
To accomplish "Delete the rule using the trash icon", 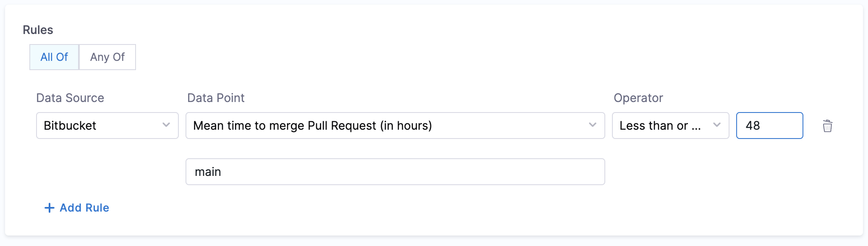I will pos(827,126).
